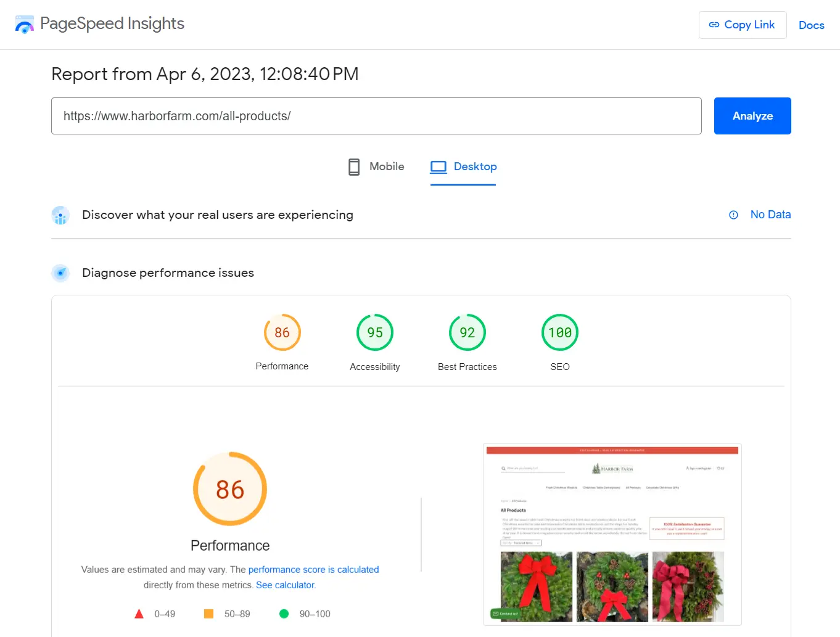Click the SEO label
This screenshot has height=637, width=840.
click(560, 367)
